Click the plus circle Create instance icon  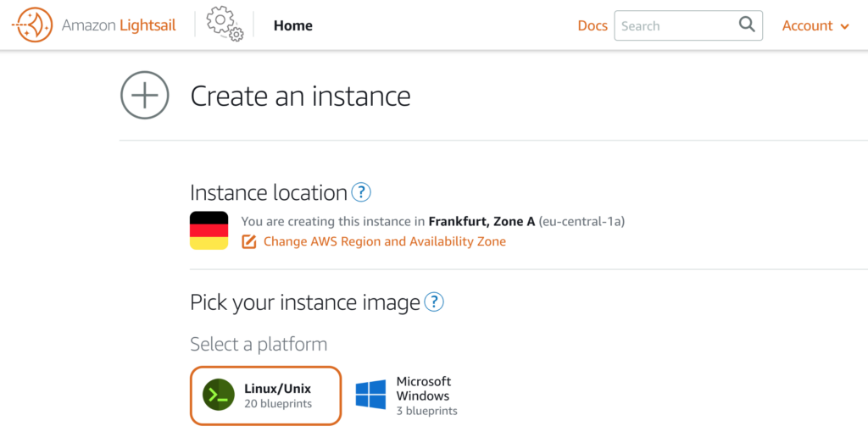coord(144,95)
